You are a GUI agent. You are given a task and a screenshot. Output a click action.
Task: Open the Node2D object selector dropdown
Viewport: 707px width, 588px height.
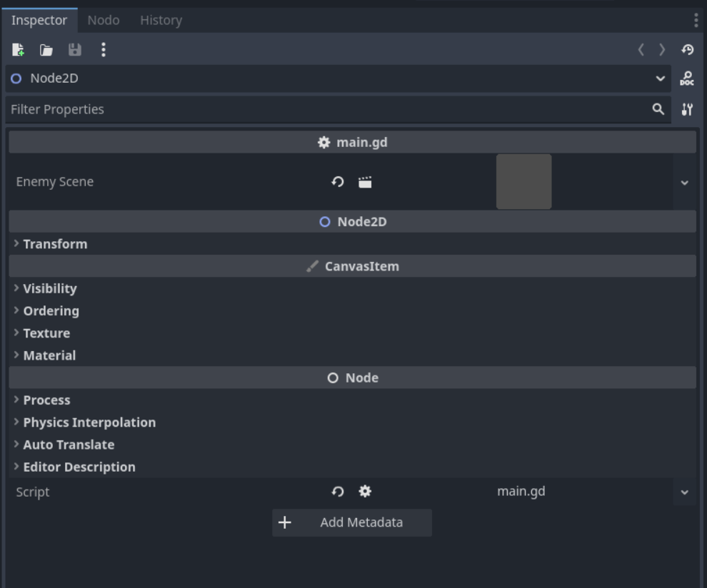click(660, 78)
